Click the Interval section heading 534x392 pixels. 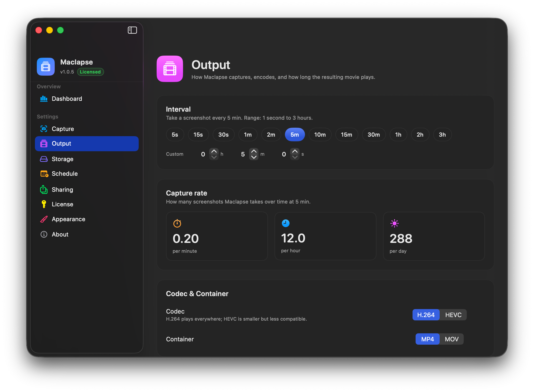178,109
